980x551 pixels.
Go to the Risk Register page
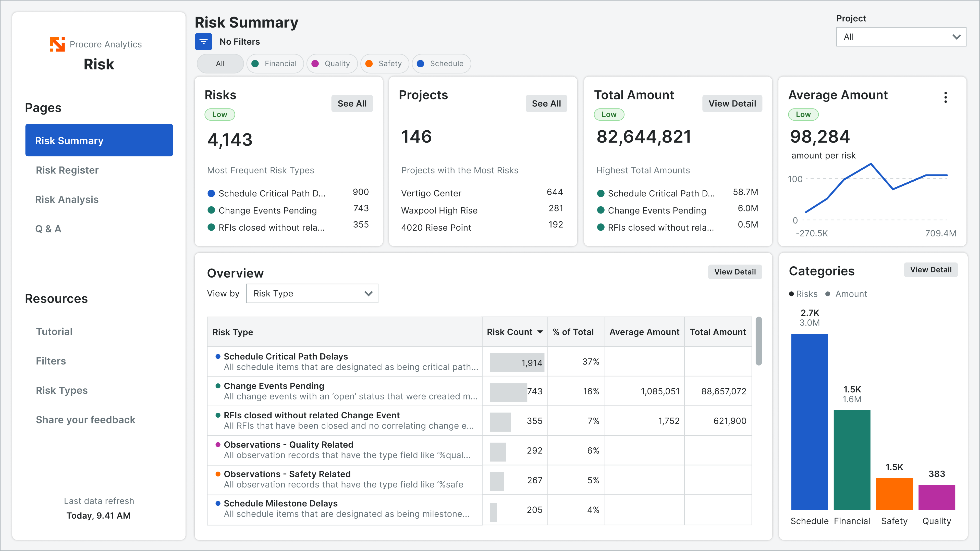coord(67,170)
